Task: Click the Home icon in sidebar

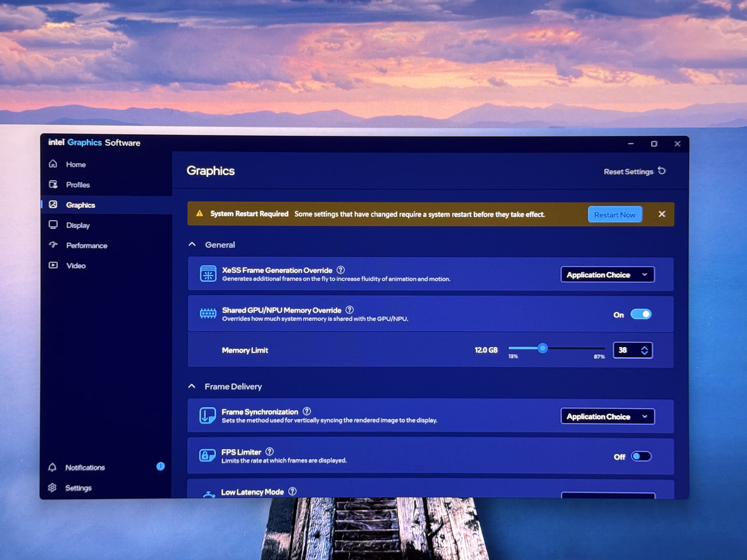Action: (x=53, y=164)
